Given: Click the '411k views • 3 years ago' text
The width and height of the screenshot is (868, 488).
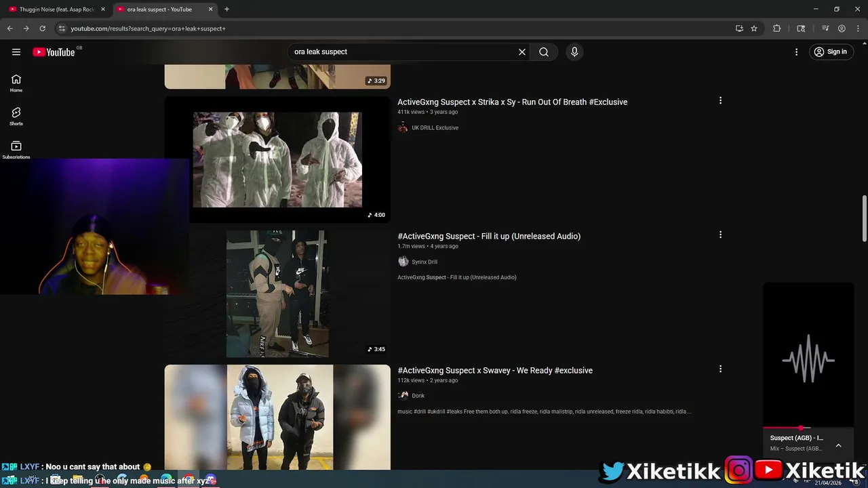Looking at the screenshot, I should coord(427,112).
